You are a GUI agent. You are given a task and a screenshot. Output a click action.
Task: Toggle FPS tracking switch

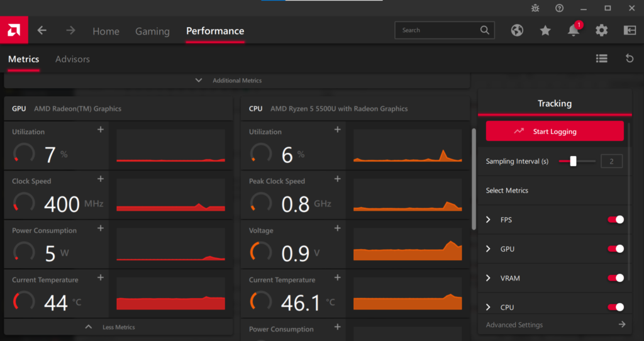click(x=616, y=220)
